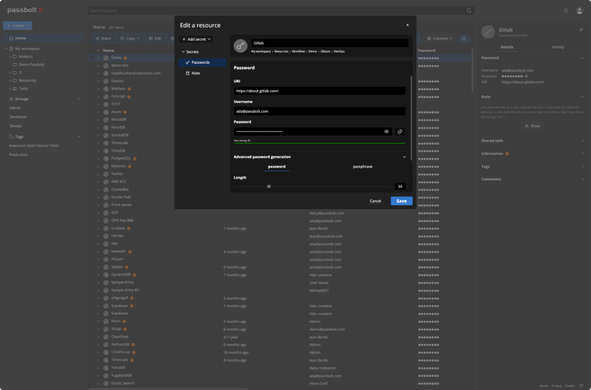591x390 pixels.
Task: Cancel editing the resource
Action: [375, 201]
